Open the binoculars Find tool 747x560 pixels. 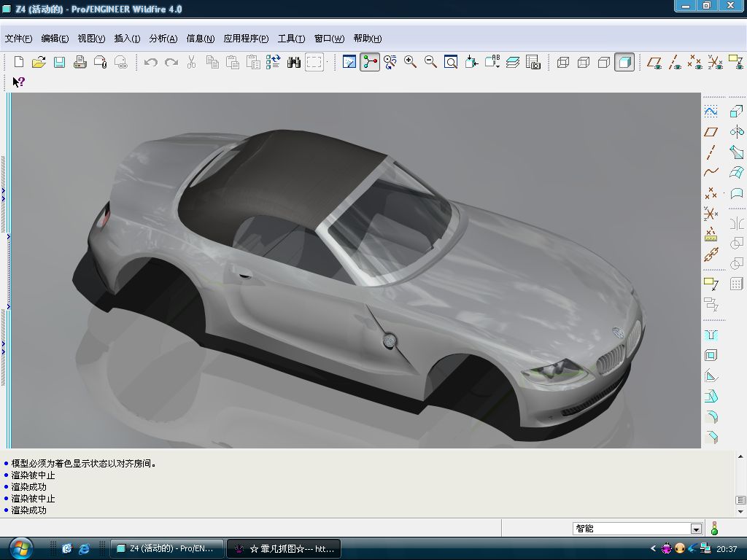294,62
